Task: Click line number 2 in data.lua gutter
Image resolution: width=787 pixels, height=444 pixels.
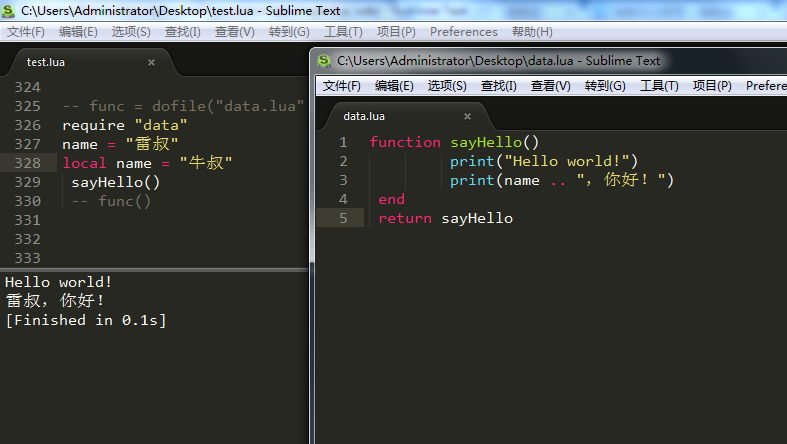Action: (x=343, y=162)
